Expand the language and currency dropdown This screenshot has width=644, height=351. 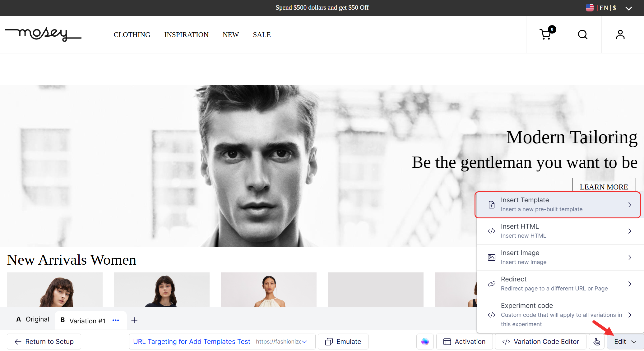pos(628,8)
